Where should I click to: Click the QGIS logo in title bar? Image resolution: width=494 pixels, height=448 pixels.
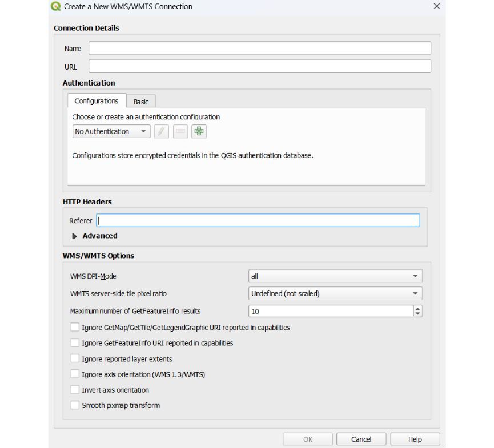point(55,7)
